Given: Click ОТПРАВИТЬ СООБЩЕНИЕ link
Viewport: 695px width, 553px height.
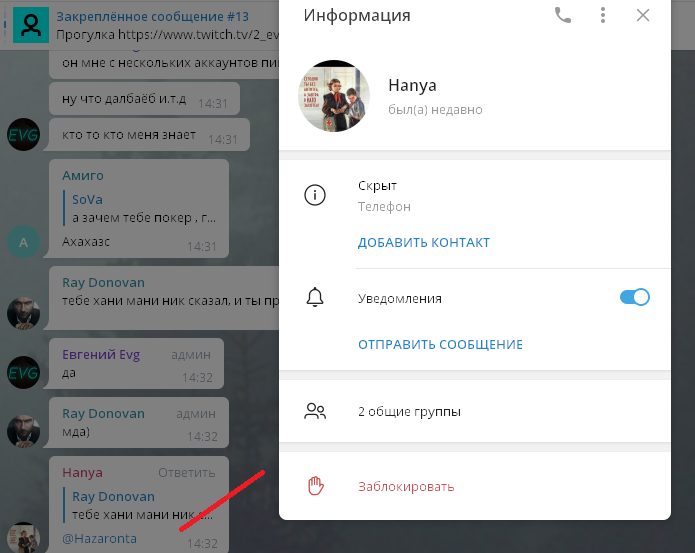Looking at the screenshot, I should [x=440, y=345].
